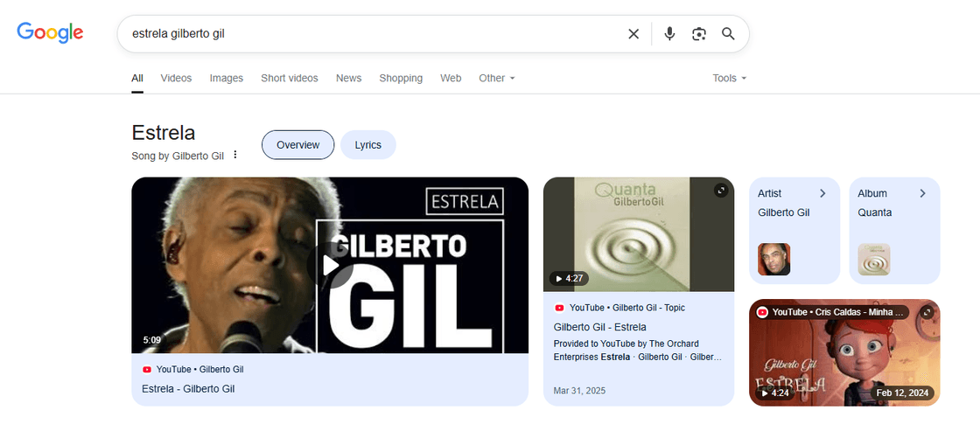Screen dimensions: 980x424
Task: Click into the search box text field
Action: click(x=375, y=34)
